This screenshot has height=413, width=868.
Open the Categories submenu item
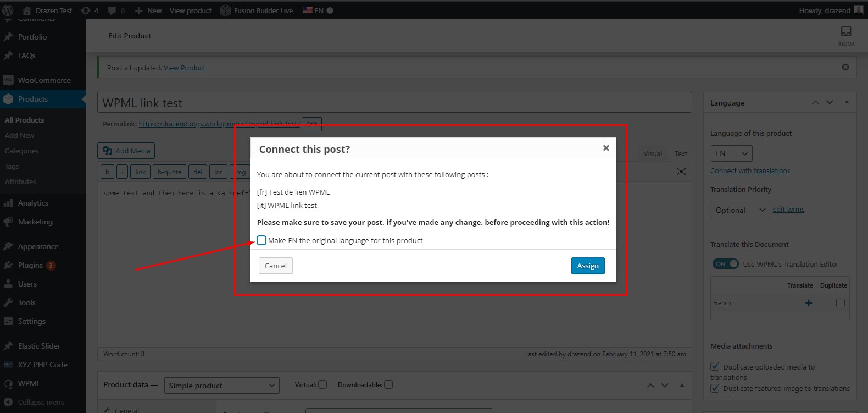[21, 151]
